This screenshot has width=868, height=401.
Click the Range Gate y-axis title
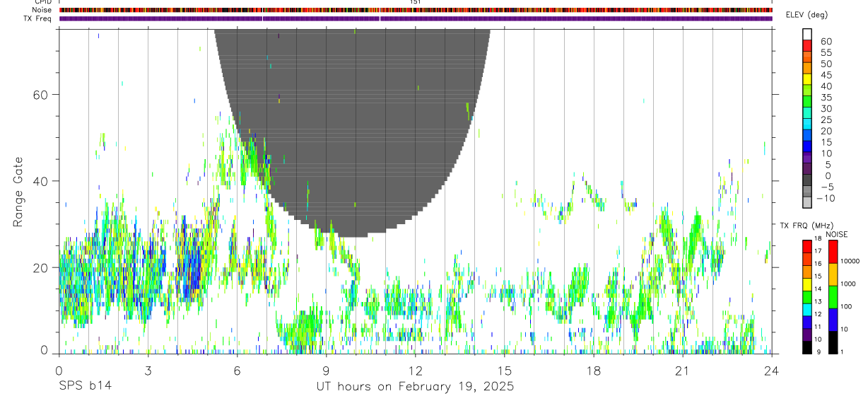pyautogui.click(x=19, y=192)
